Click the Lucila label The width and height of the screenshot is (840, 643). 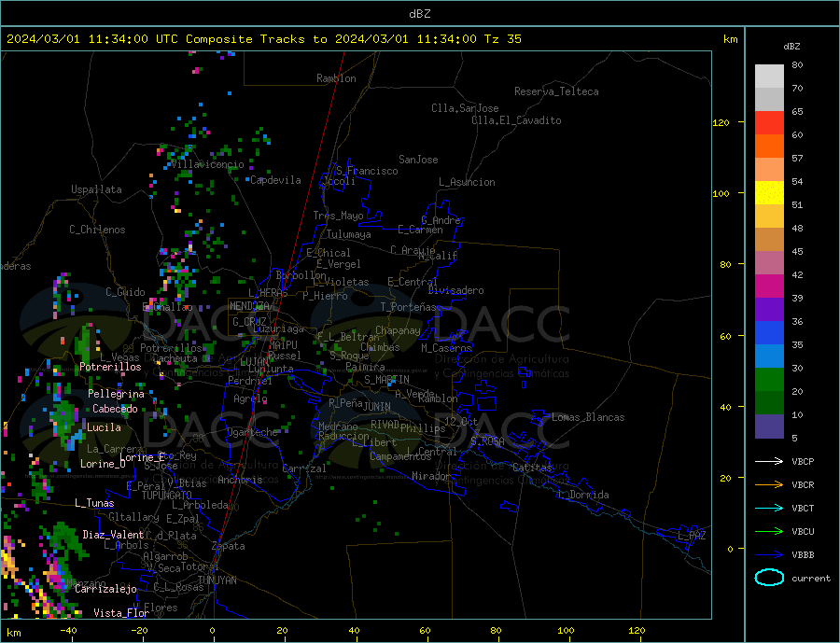104,427
